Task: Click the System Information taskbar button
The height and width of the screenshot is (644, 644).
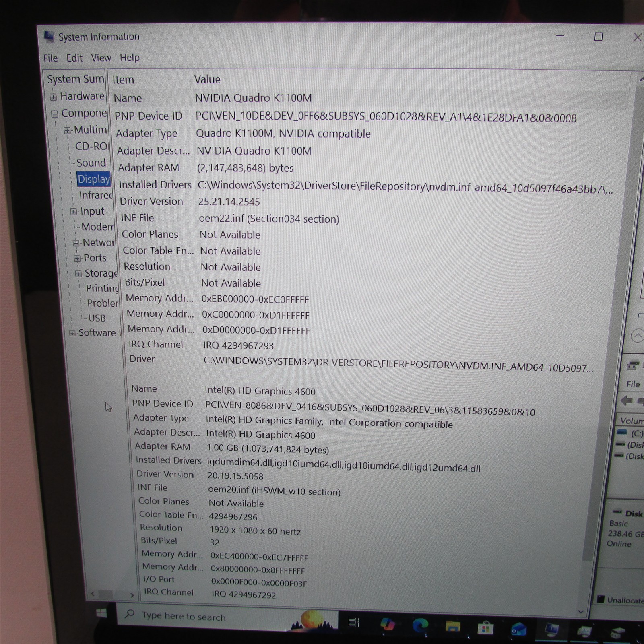Action: 551,630
